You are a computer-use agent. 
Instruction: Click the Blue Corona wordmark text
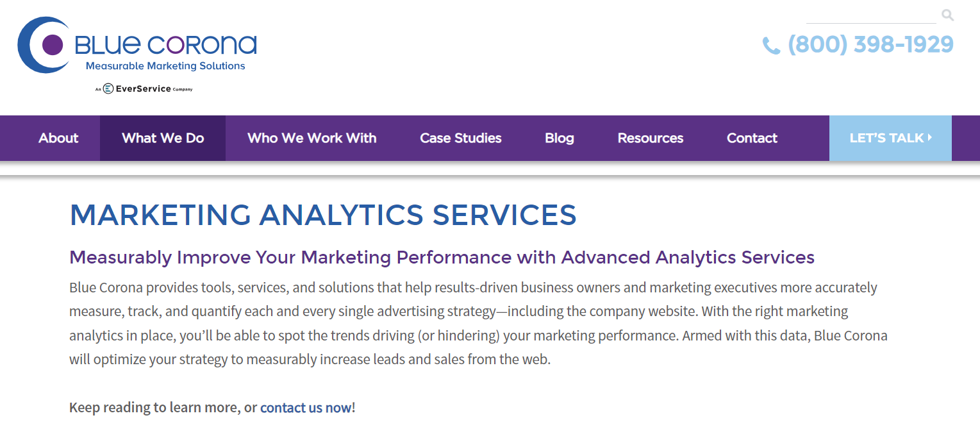click(166, 45)
